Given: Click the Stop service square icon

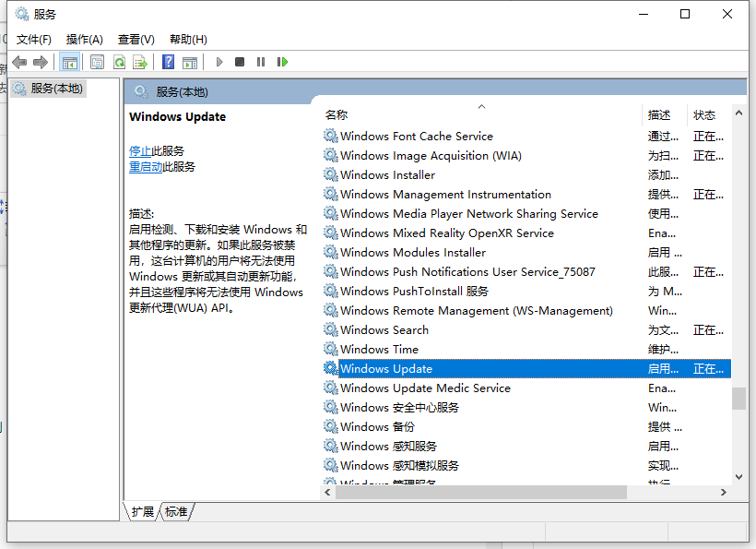Looking at the screenshot, I should point(240,62).
